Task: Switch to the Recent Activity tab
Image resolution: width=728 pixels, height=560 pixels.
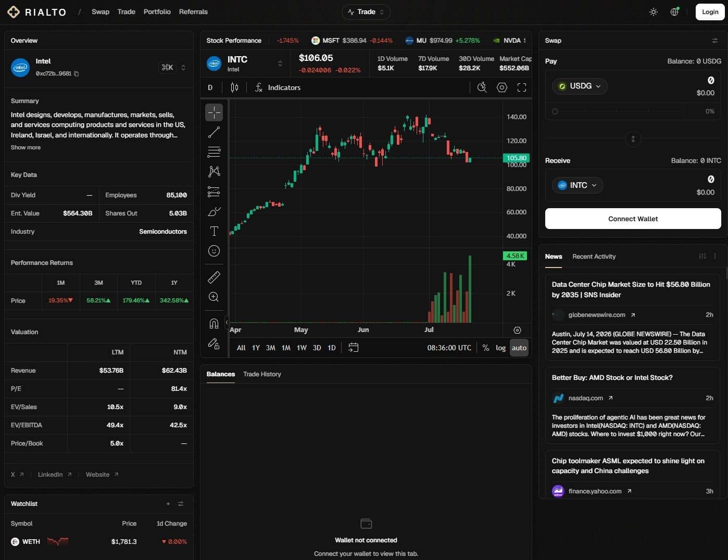Action: (x=594, y=257)
